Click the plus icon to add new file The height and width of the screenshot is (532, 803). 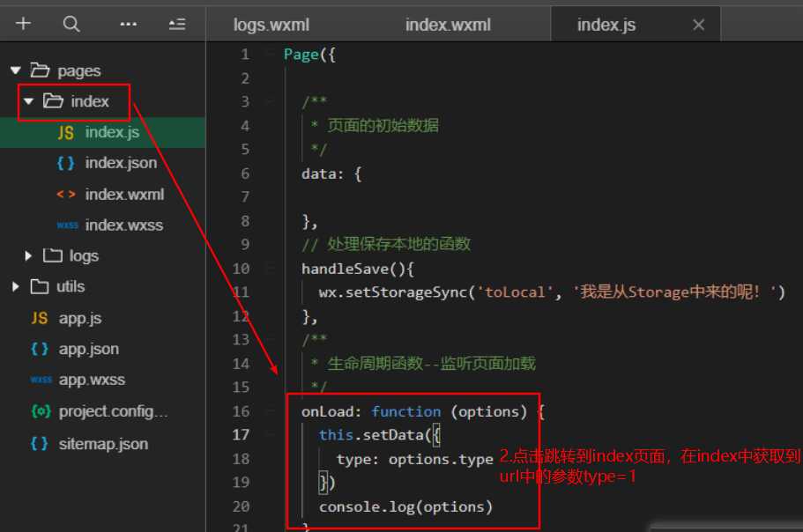[x=23, y=23]
